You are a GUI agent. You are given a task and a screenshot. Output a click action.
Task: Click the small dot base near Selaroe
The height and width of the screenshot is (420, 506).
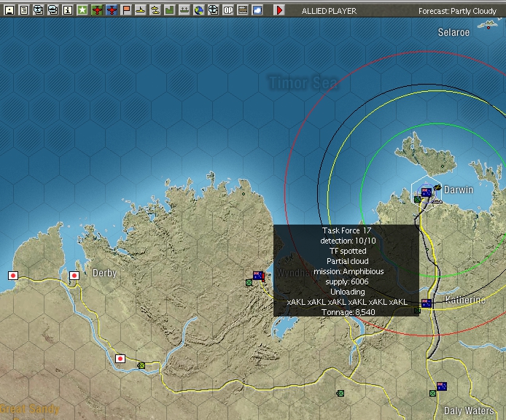pyautogui.click(x=489, y=28)
